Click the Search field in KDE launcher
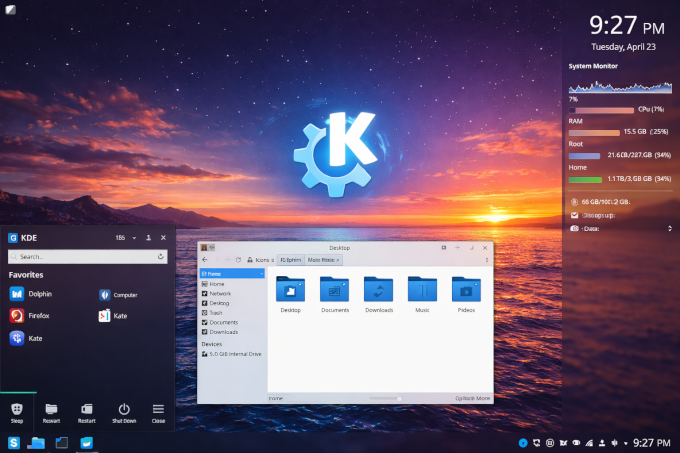 tap(85, 256)
